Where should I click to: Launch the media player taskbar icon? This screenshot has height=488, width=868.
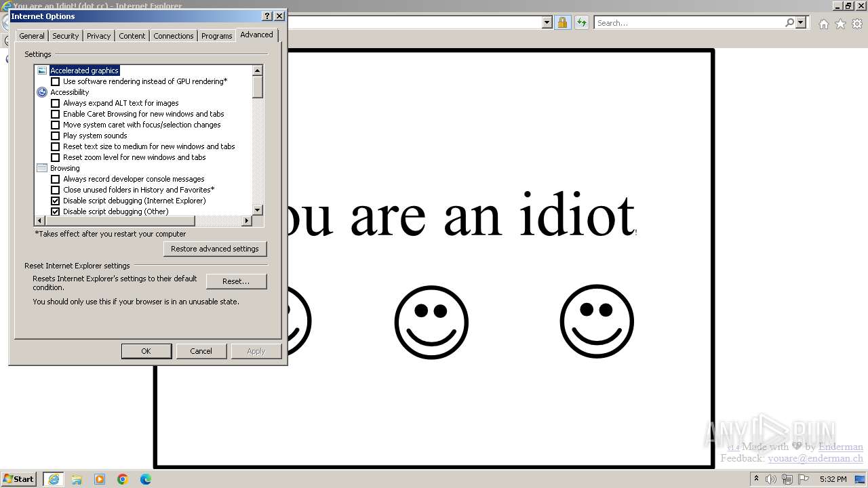point(100,479)
